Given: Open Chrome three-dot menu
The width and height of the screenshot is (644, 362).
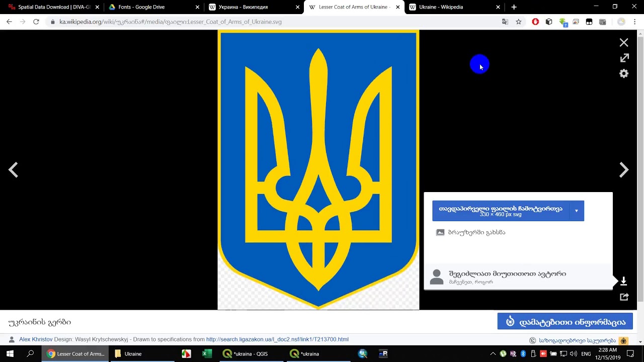Looking at the screenshot, I should pos(635,22).
